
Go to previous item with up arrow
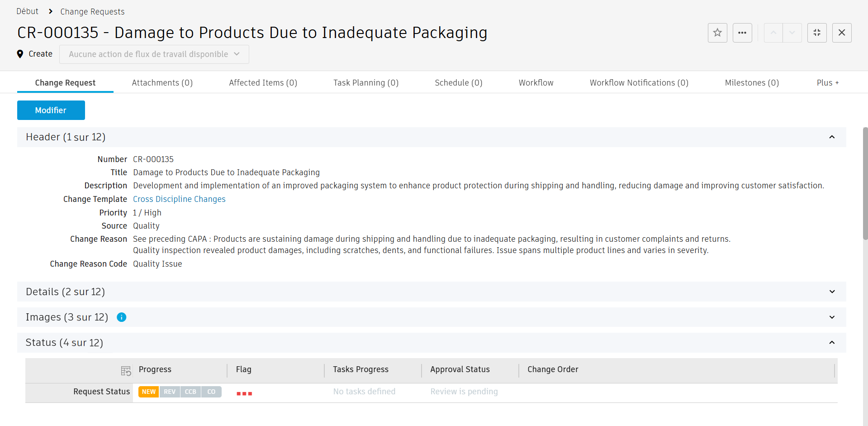773,33
